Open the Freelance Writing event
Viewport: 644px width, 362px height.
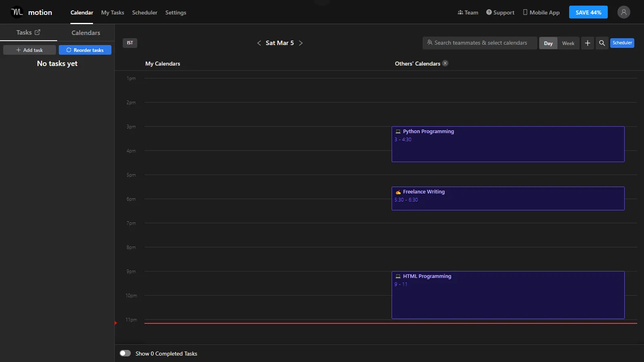point(508,198)
